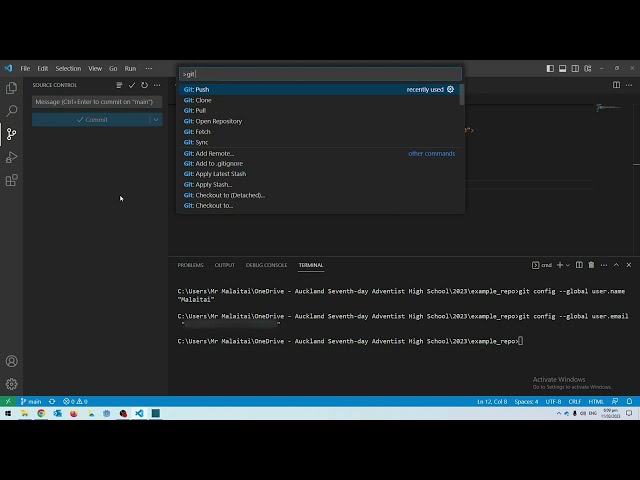The image size is (640, 480).
Task: Show errors and warnings from status bar
Action: (75, 402)
